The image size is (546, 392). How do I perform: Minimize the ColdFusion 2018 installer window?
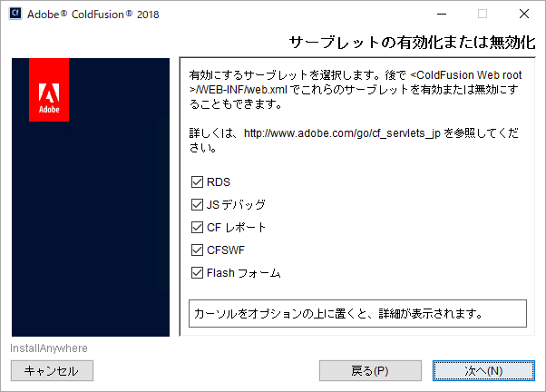tap(442, 14)
